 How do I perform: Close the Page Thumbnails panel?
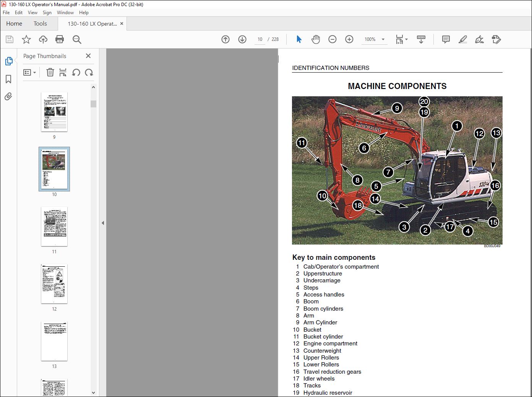(88, 56)
